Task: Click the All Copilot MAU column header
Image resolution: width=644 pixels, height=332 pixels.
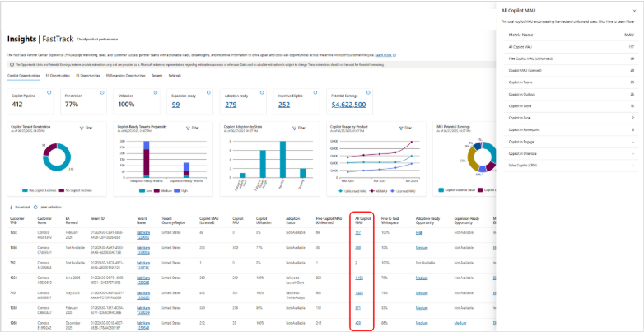Action: (362, 221)
